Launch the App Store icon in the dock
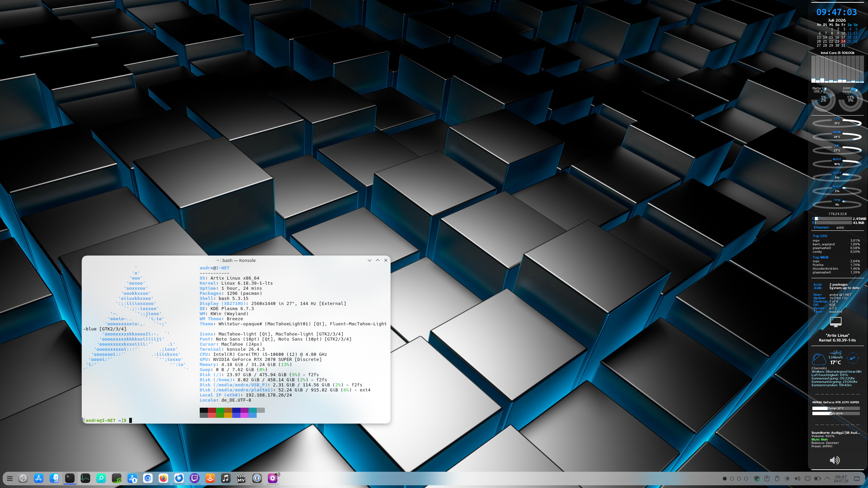The width and height of the screenshot is (868, 488). [39, 478]
